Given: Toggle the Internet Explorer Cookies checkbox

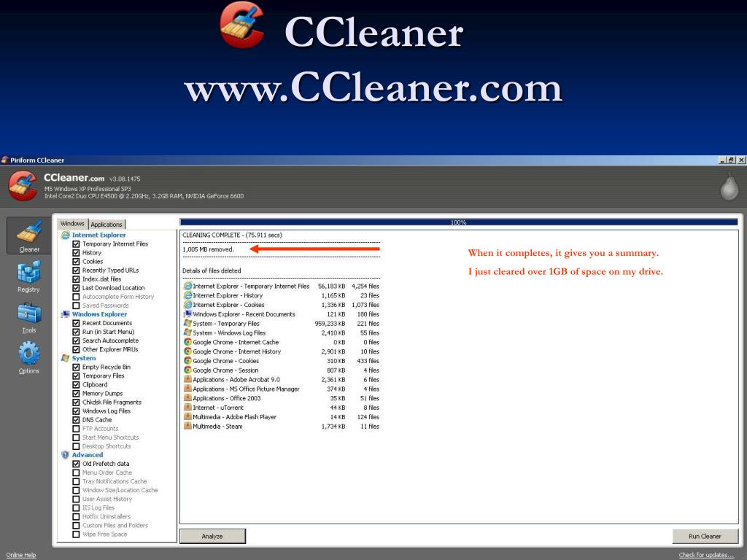Looking at the screenshot, I should pos(76,262).
